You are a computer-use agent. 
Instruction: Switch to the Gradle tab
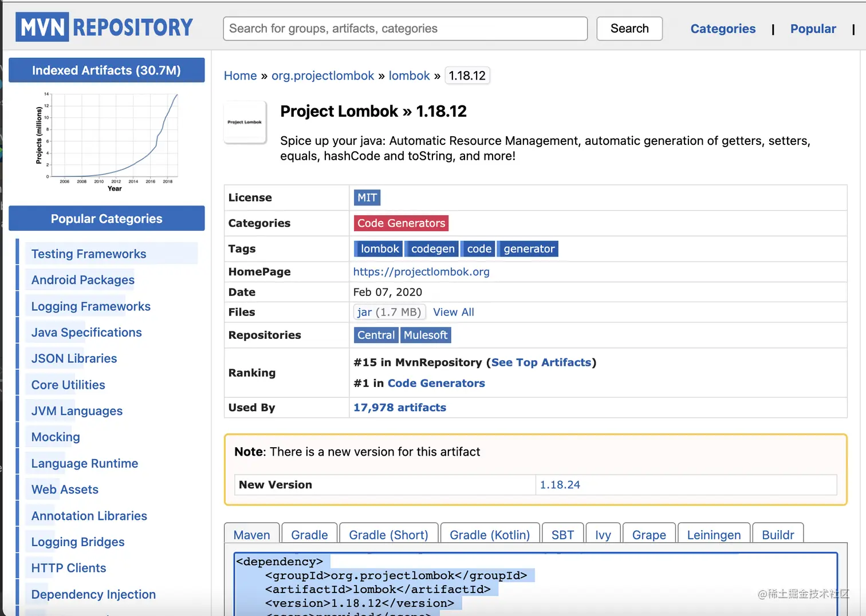pos(310,533)
